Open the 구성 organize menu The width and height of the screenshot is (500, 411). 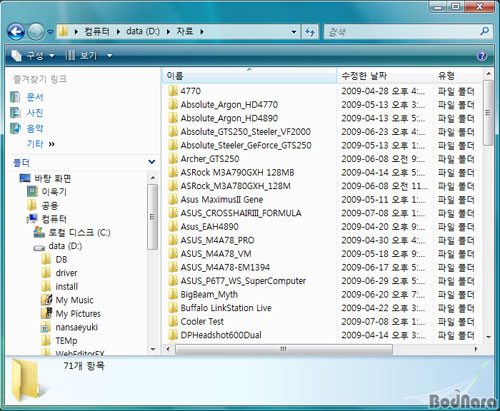point(33,56)
